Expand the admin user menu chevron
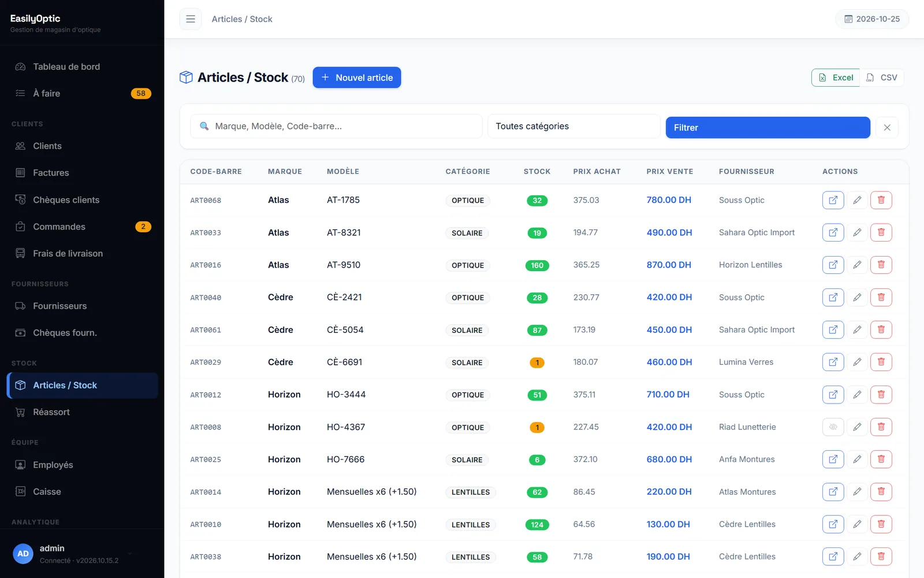Viewport: 924px width, 578px height. click(x=130, y=554)
